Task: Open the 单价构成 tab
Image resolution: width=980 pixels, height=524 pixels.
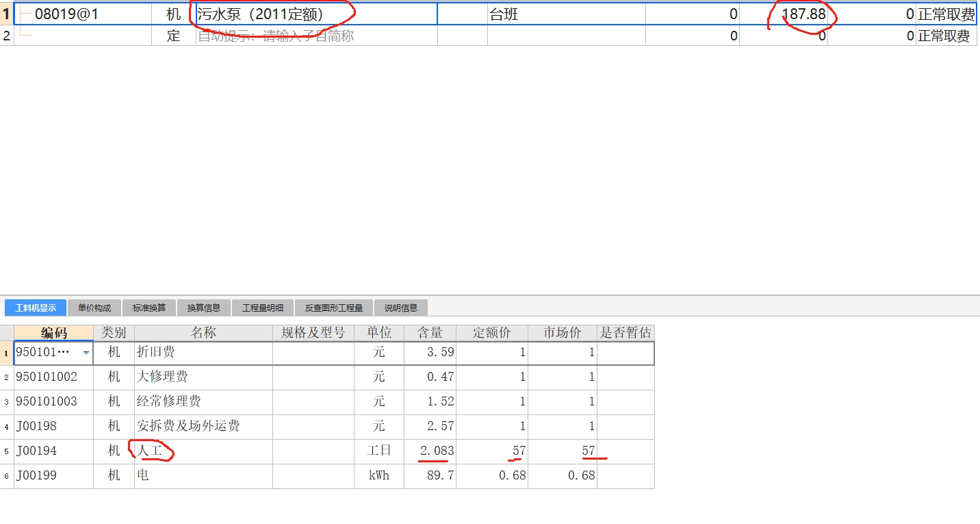Action: click(x=94, y=308)
